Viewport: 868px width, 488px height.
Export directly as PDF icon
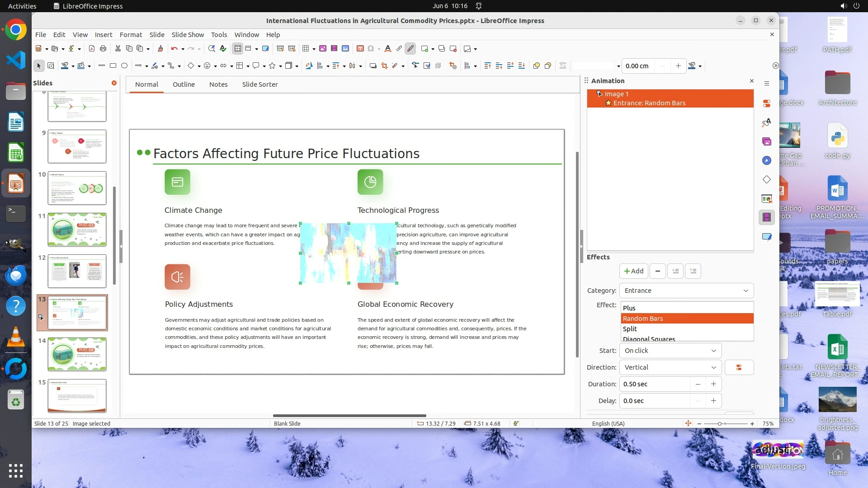92,48
